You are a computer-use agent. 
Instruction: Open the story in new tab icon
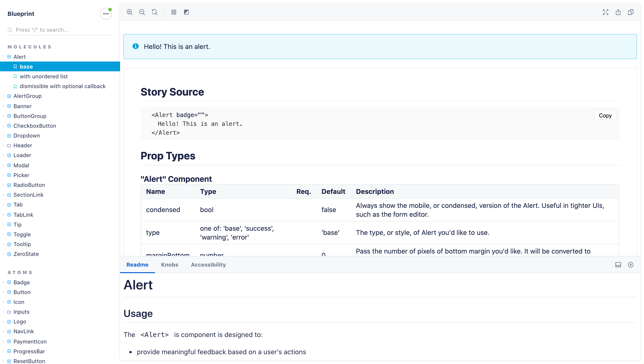pyautogui.click(x=618, y=12)
